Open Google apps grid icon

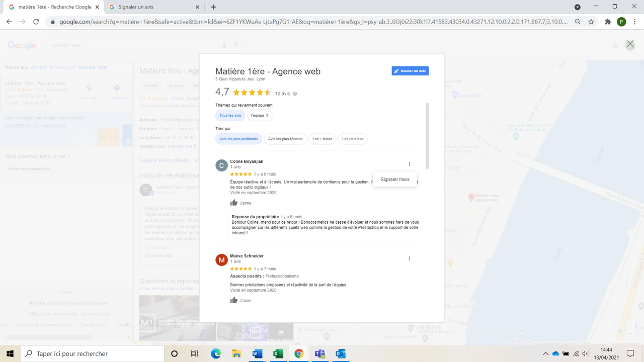(x=615, y=45)
